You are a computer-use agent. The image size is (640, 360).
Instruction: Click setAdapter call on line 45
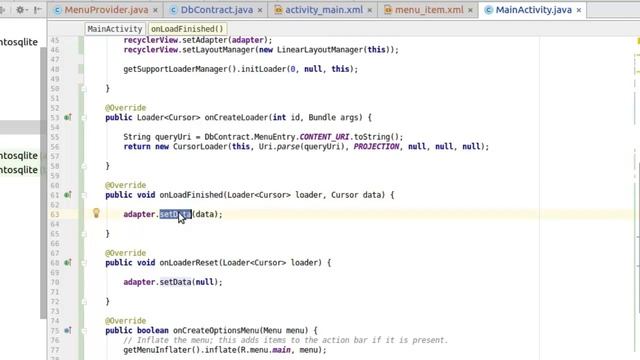tap(204, 40)
